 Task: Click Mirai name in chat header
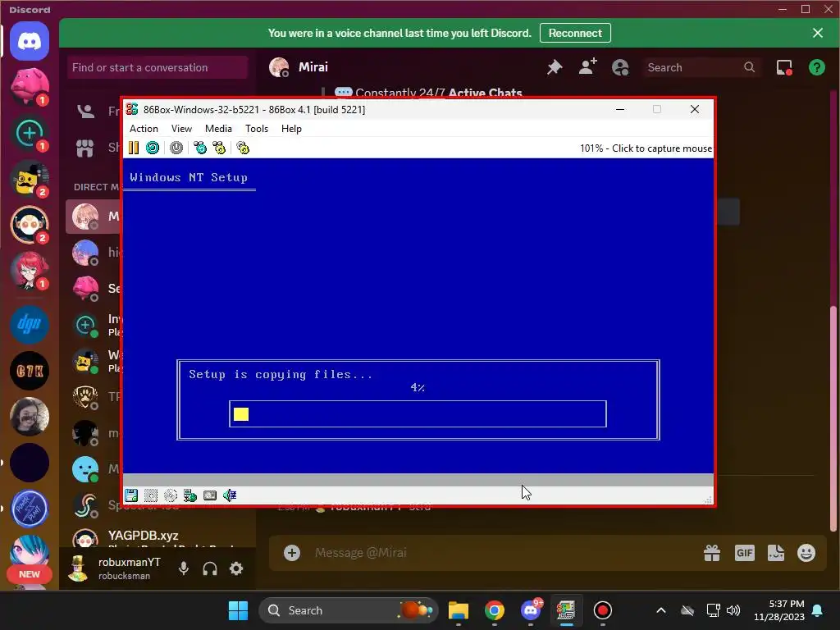(x=313, y=67)
